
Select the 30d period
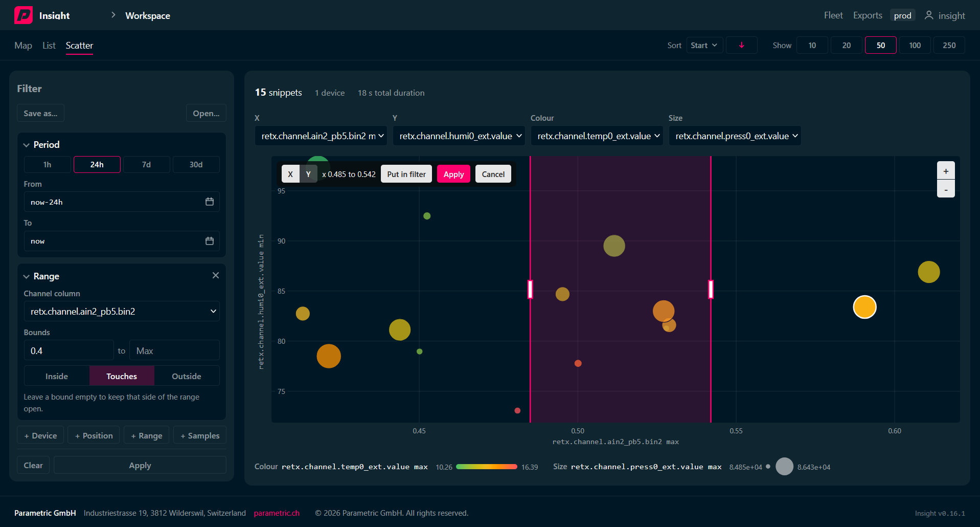coord(196,165)
